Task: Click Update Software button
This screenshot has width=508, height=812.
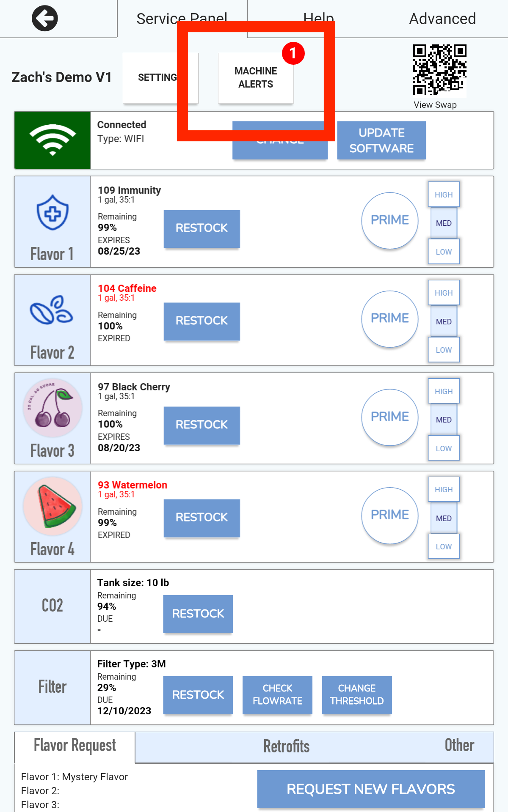Action: pos(381,140)
